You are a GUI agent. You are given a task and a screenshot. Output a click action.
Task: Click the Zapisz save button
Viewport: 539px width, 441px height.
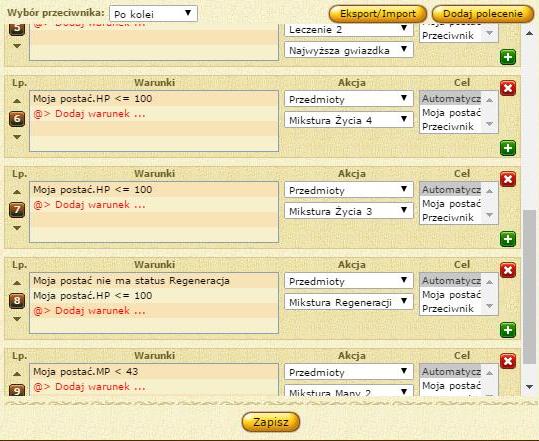[271, 422]
